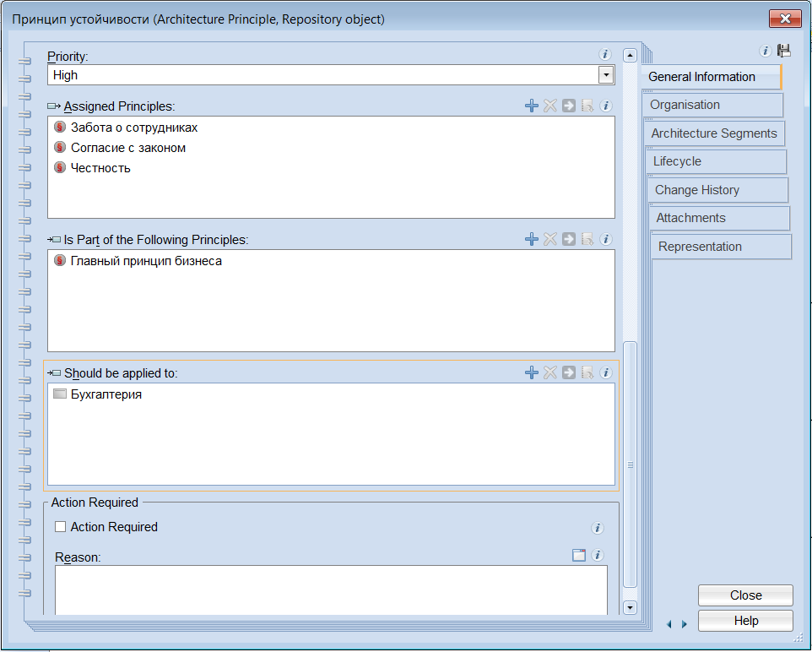
Task: Add a new item to Assigned Principles
Action: coord(531,106)
